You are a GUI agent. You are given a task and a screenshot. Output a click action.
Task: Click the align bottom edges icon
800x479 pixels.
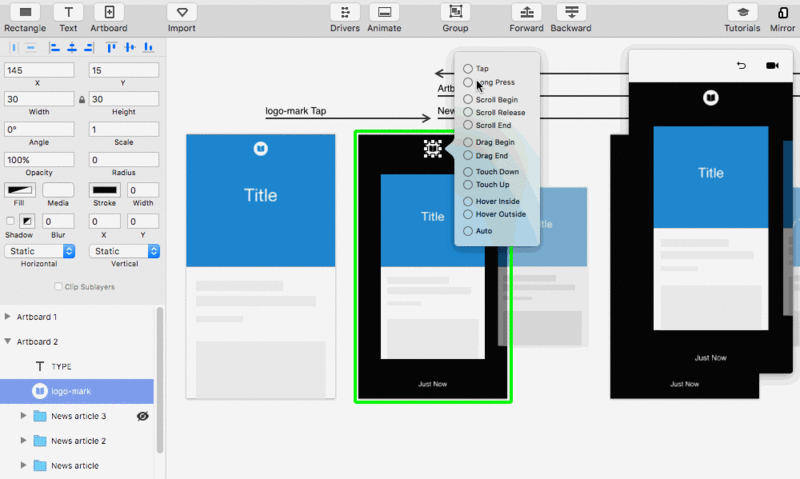148,47
